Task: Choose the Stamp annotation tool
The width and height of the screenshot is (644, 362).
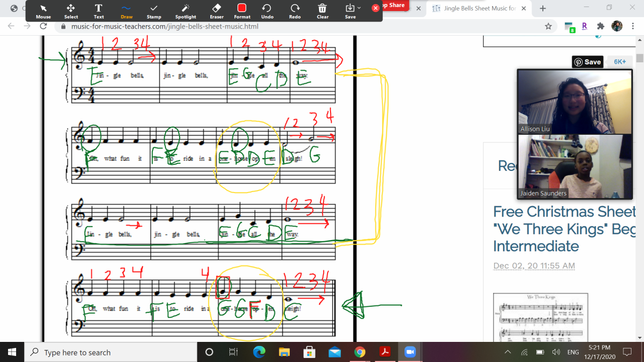Action: pyautogui.click(x=154, y=11)
